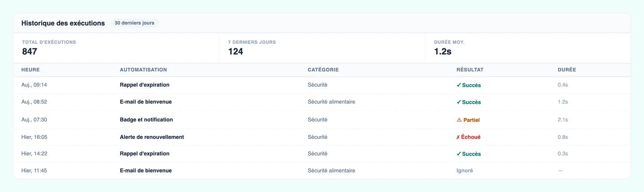Click 'Sécurité' category in the 09:14 row
This screenshot has height=192, width=644.
pyautogui.click(x=318, y=85)
